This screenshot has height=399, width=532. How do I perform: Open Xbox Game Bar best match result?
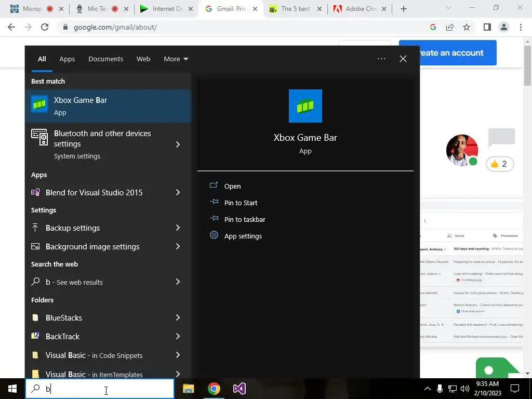[x=108, y=106]
